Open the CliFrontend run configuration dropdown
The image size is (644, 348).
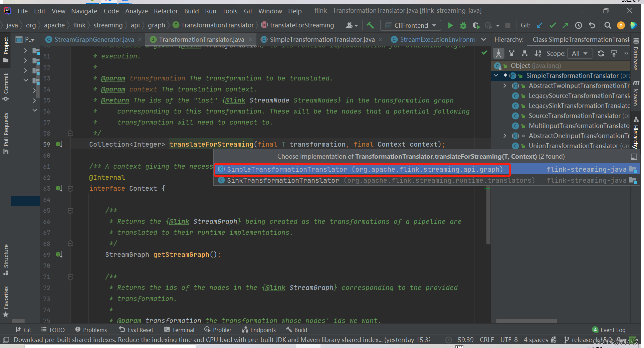[411, 25]
